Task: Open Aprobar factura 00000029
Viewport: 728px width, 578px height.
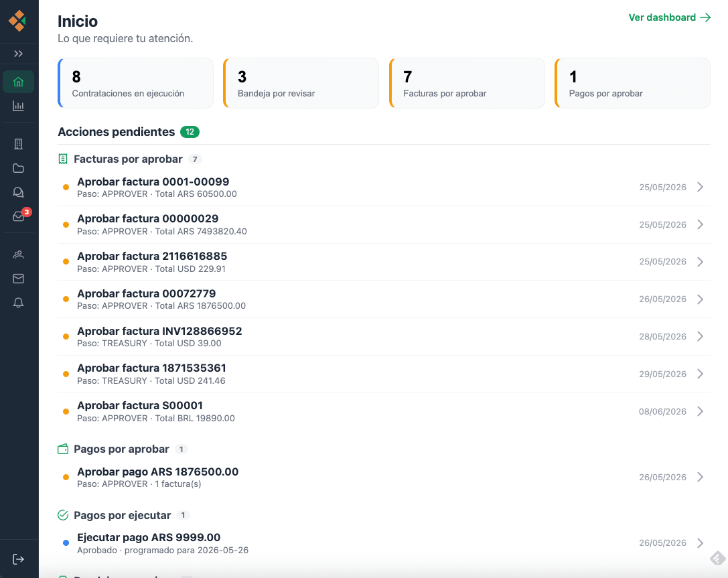Action: coord(384,224)
